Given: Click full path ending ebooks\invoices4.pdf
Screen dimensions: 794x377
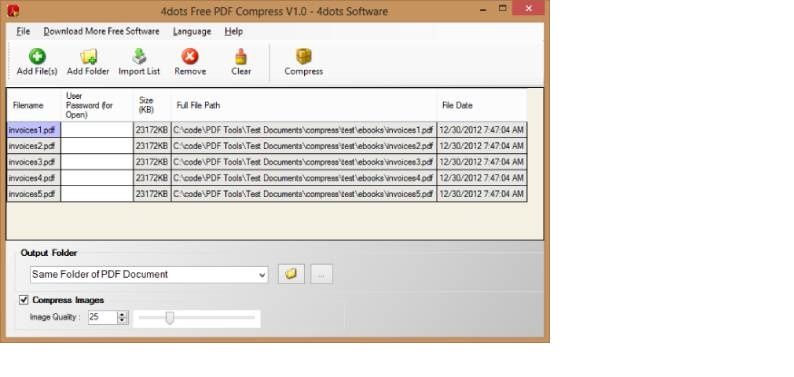Looking at the screenshot, I should pyautogui.click(x=304, y=178).
